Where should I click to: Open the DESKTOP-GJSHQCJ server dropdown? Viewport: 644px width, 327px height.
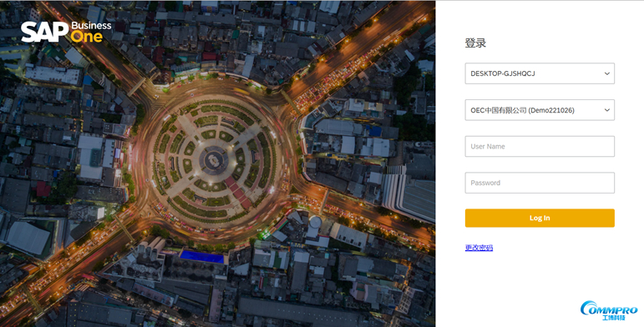(x=540, y=73)
